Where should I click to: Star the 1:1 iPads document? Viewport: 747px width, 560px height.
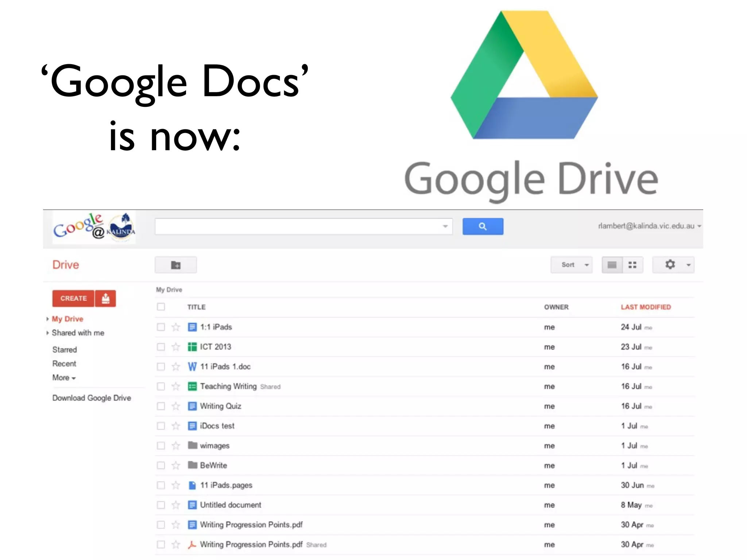[176, 327]
